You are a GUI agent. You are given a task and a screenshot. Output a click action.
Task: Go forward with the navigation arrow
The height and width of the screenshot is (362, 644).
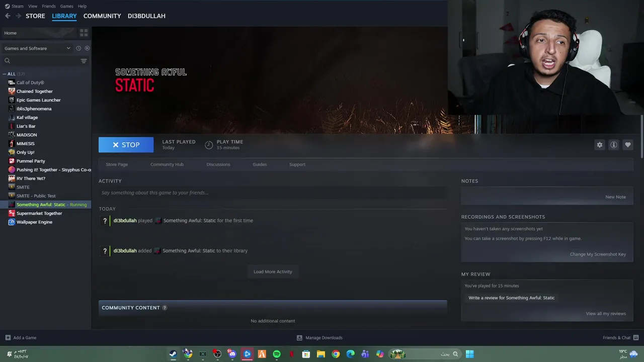point(18,16)
